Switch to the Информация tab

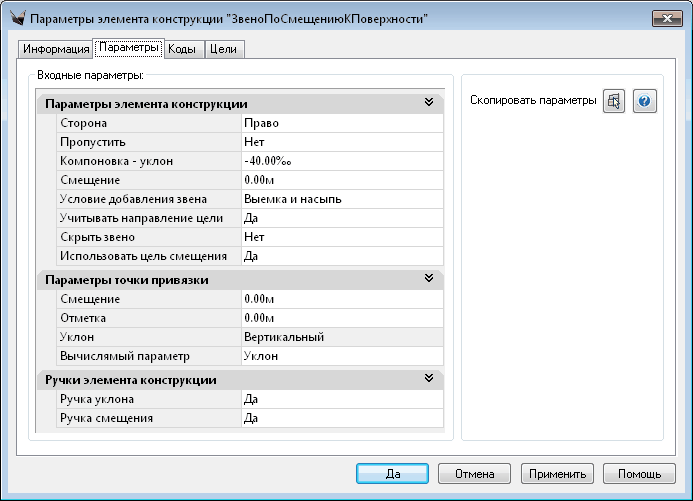pyautogui.click(x=55, y=49)
